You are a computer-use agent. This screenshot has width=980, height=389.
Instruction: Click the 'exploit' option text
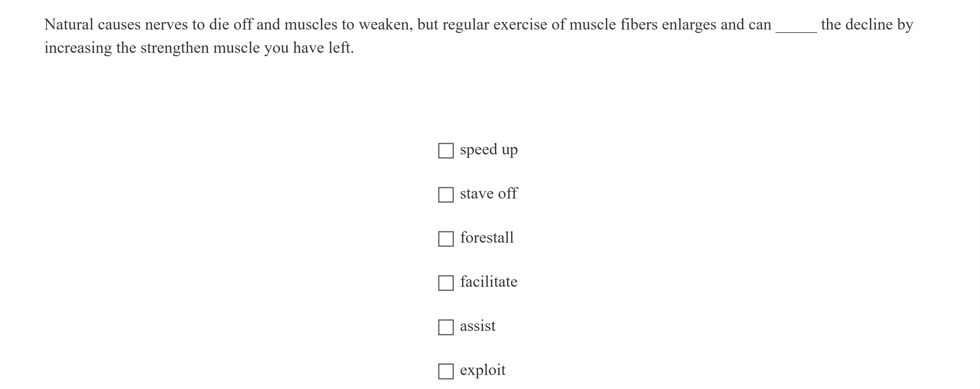[x=482, y=370]
